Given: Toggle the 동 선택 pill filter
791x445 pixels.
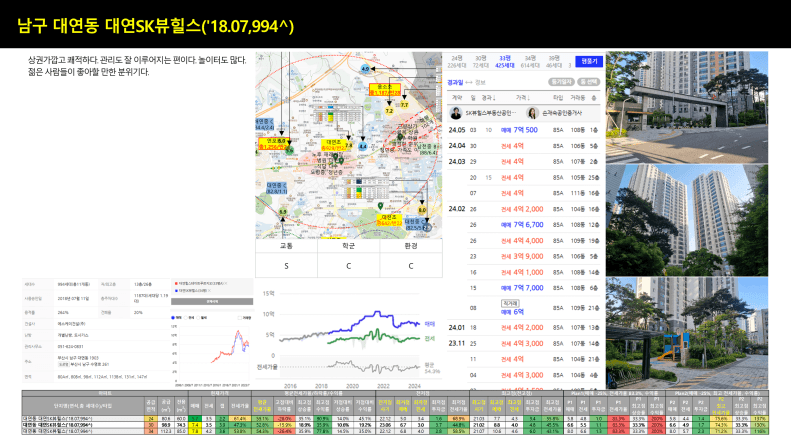Looking at the screenshot, I should click(588, 82).
